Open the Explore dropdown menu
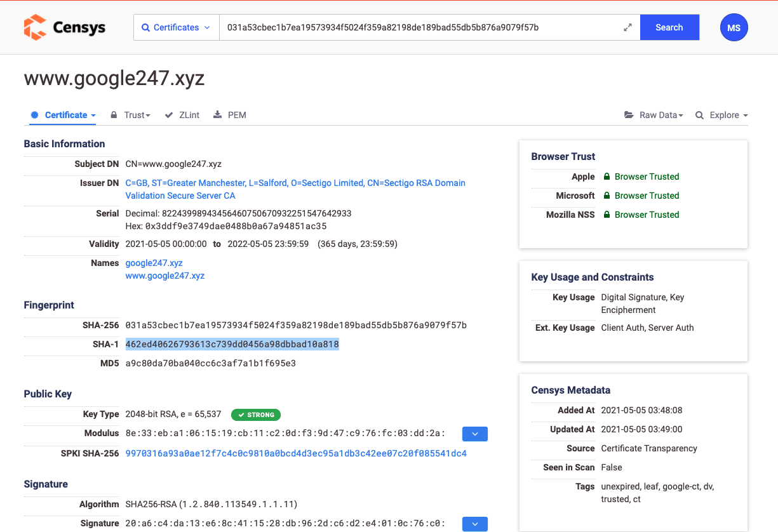778x532 pixels. [x=722, y=115]
